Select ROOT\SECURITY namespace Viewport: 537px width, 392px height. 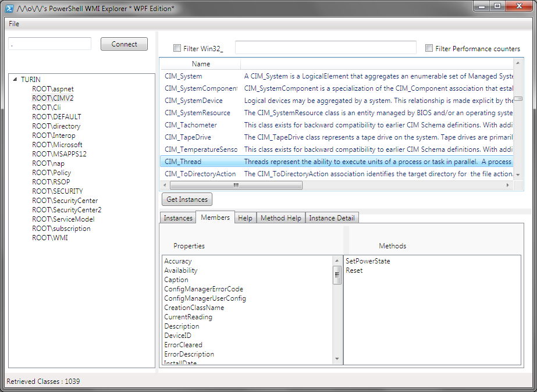(x=58, y=191)
